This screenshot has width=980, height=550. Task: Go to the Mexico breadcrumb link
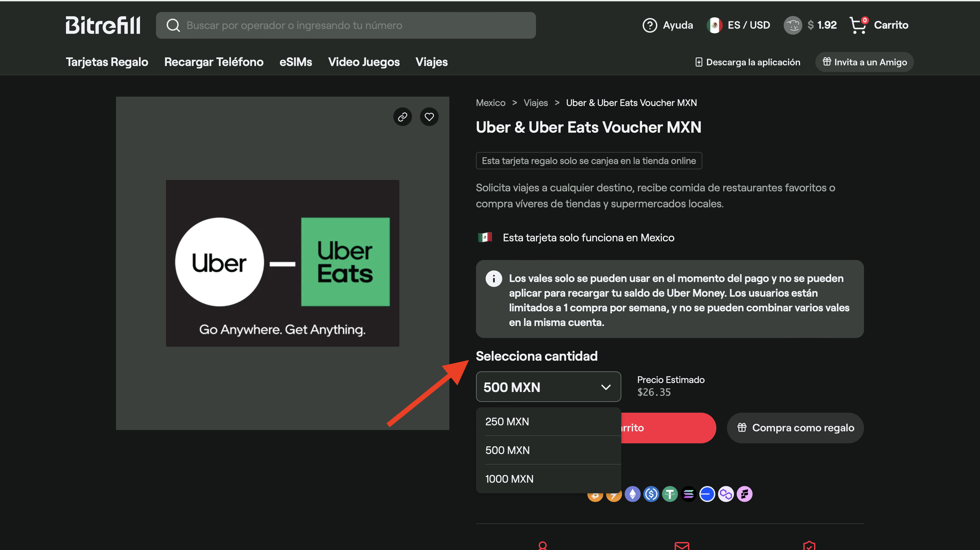point(490,103)
